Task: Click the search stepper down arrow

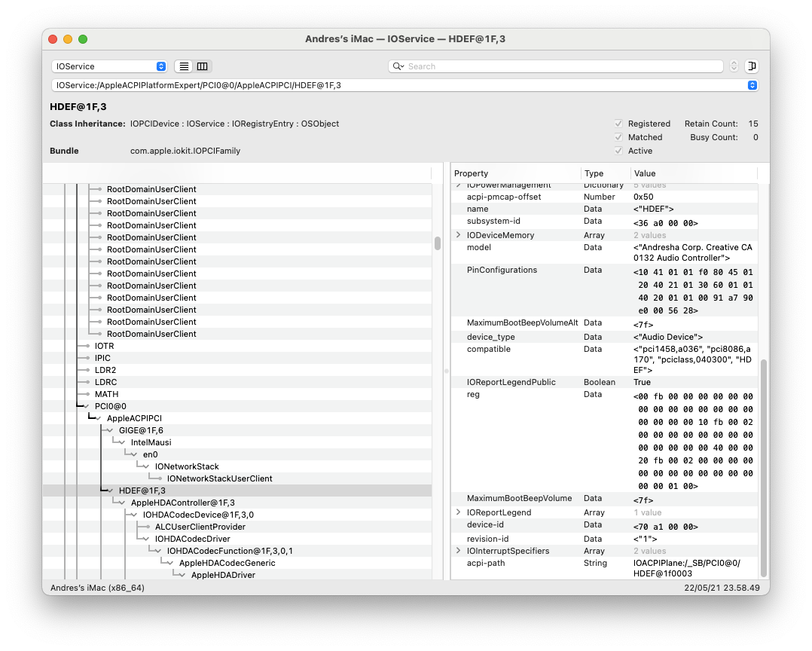Action: coord(733,69)
